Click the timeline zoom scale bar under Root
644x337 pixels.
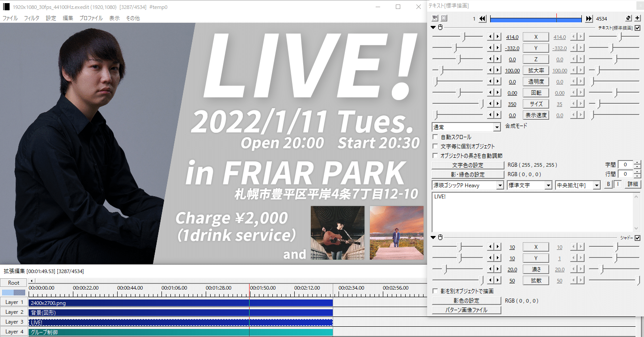click(13, 292)
